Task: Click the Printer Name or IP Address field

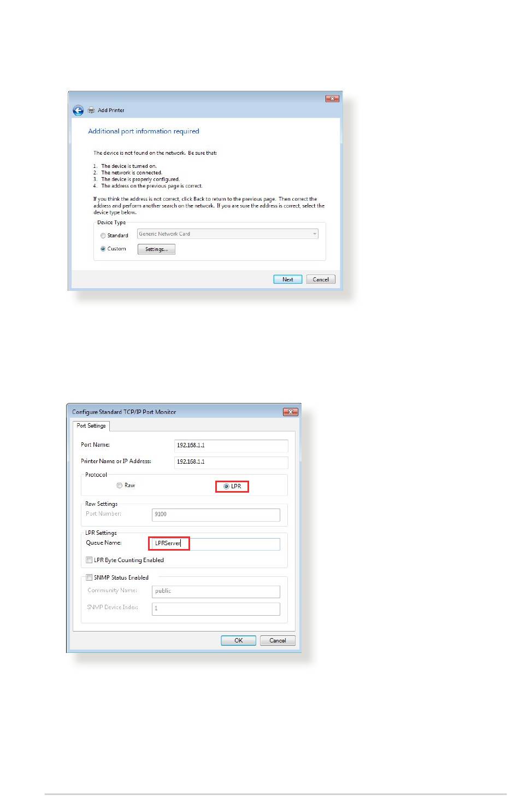Action: click(231, 462)
